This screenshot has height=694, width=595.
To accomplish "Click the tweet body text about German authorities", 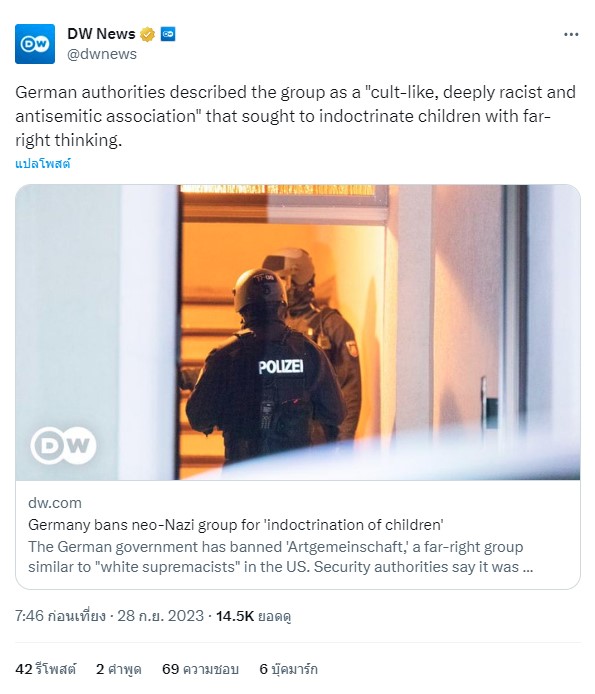I will click(296, 116).
